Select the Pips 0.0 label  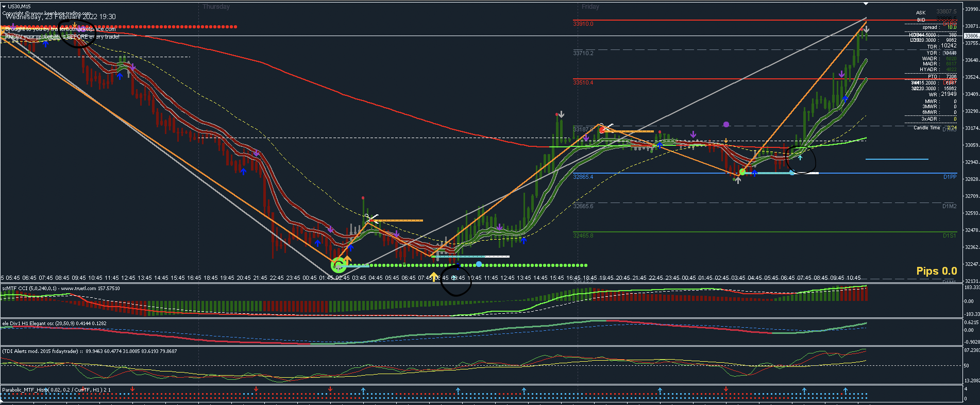coord(936,271)
